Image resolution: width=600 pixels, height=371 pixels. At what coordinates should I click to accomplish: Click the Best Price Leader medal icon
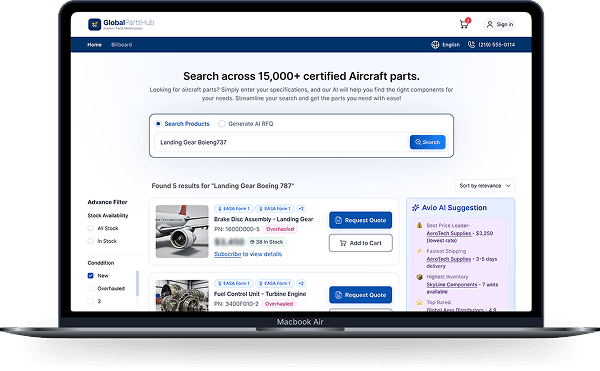pyautogui.click(x=419, y=225)
